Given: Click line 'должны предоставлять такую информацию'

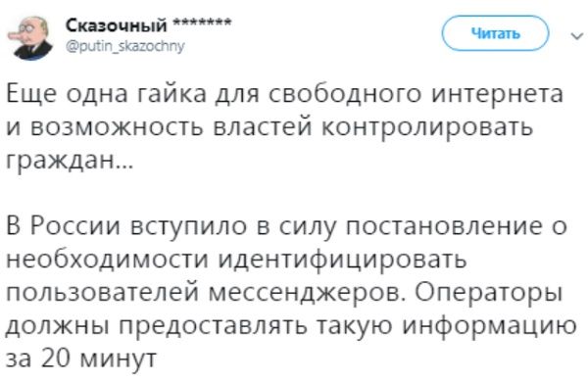Looking at the screenshot, I should (x=291, y=326).
